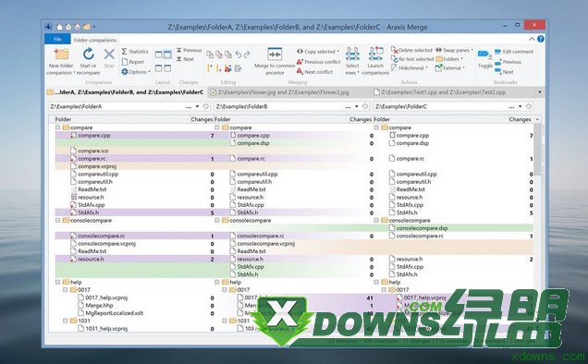Open the Folders dropdown in Actions group
Image resolution: width=588 pixels, height=364 pixels.
click(x=449, y=59)
